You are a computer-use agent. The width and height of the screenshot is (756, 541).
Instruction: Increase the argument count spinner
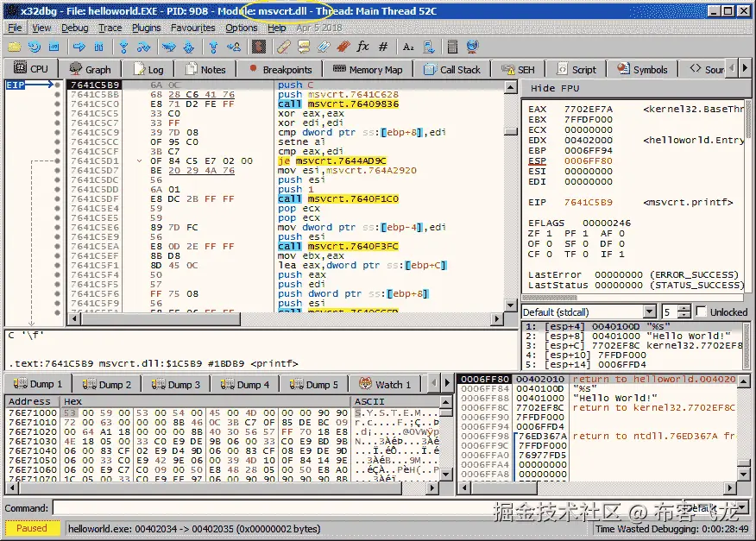coord(684,308)
